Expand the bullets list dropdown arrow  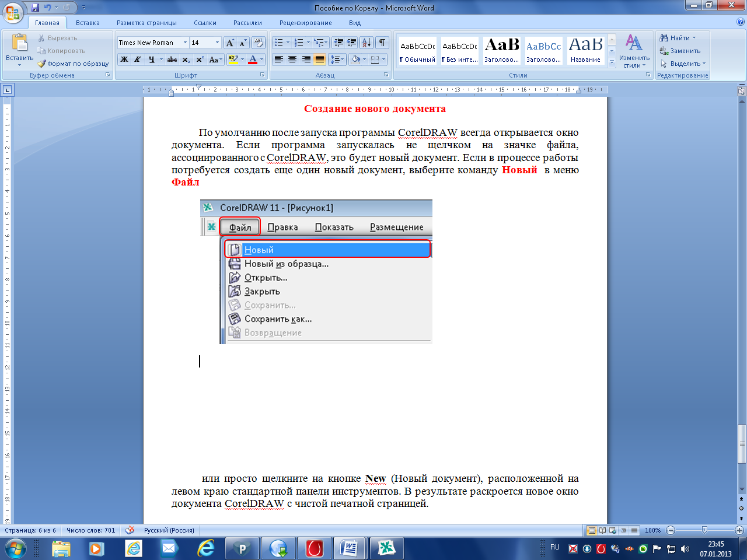click(x=288, y=43)
